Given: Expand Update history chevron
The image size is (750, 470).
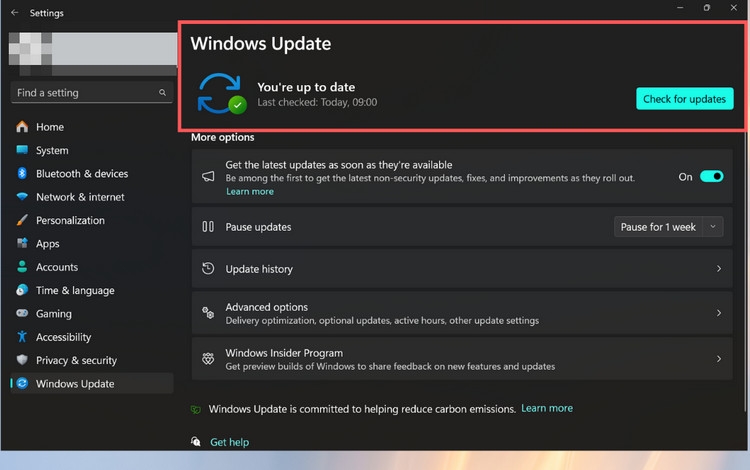Looking at the screenshot, I should (718, 269).
